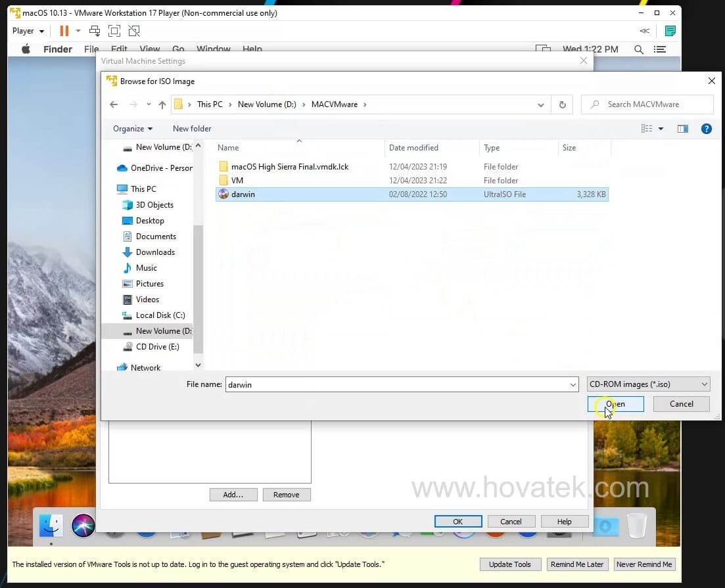725x588 pixels.
Task: Toggle the preview pane in the browse dialog
Action: pos(683,129)
